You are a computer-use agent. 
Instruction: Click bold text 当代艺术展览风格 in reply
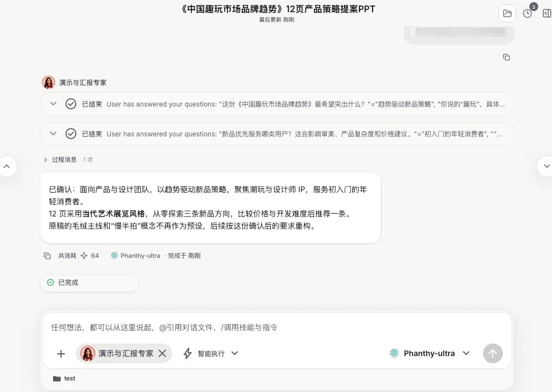pyautogui.click(x=113, y=214)
